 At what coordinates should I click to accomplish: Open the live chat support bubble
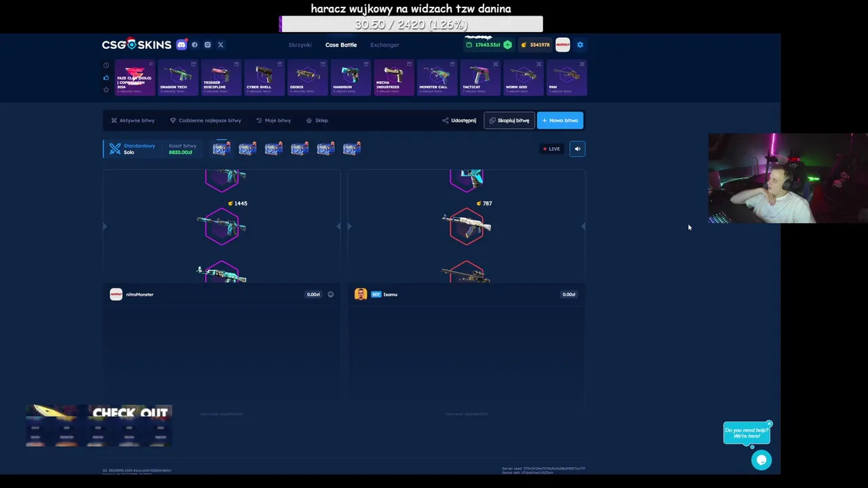[x=762, y=460]
